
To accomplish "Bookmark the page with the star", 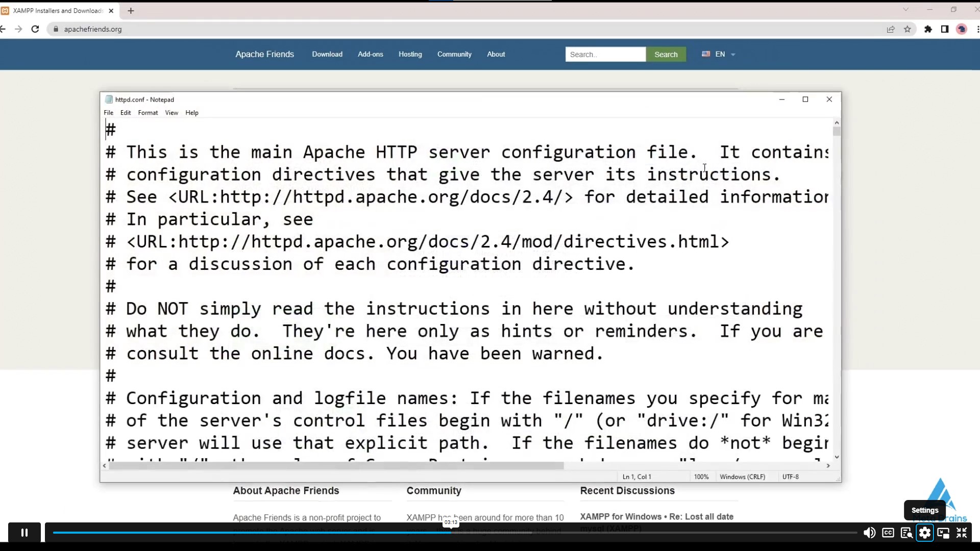I will (908, 29).
